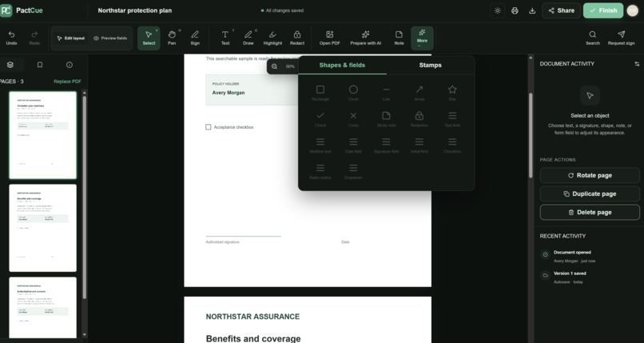The image size is (644, 343).
Task: Switch to Preview fields mode
Action: pos(110,38)
